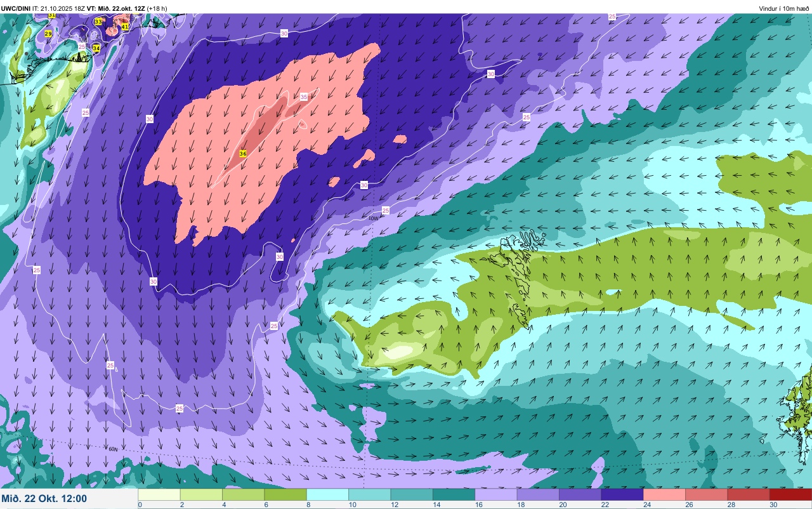This screenshot has height=509, width=812.
Task: Click the yellow 36 wind gust marker
Action: pyautogui.click(x=243, y=154)
